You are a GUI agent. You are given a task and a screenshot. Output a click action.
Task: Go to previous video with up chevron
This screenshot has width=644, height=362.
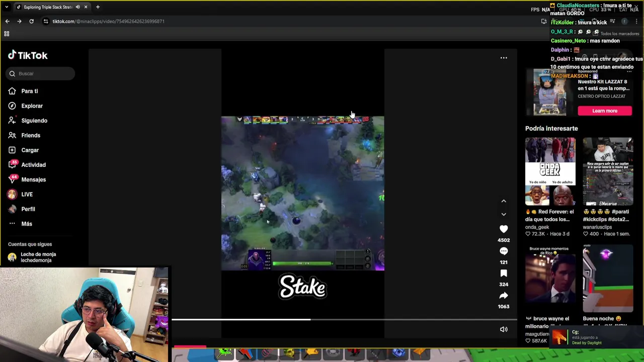coord(504,201)
